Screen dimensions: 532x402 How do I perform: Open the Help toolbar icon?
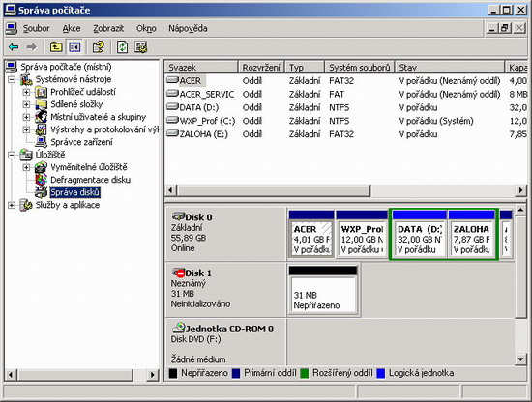click(99, 47)
